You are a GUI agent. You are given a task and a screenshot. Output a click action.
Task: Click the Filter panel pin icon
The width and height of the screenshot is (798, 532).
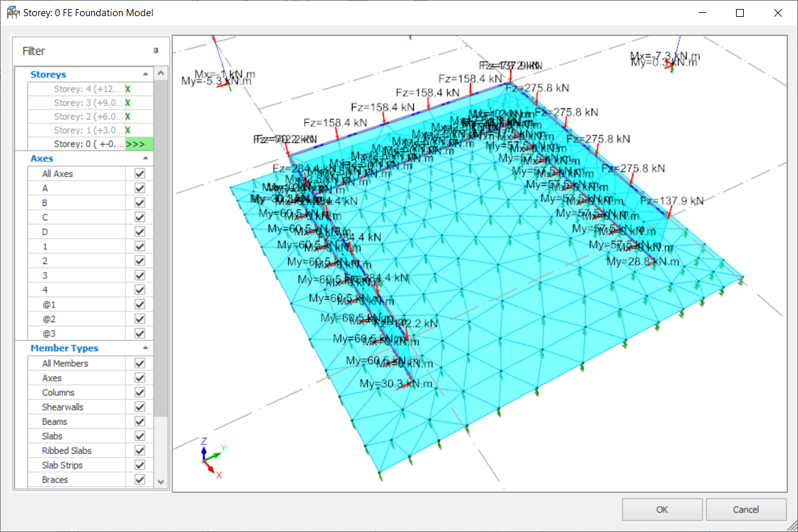coord(156,51)
